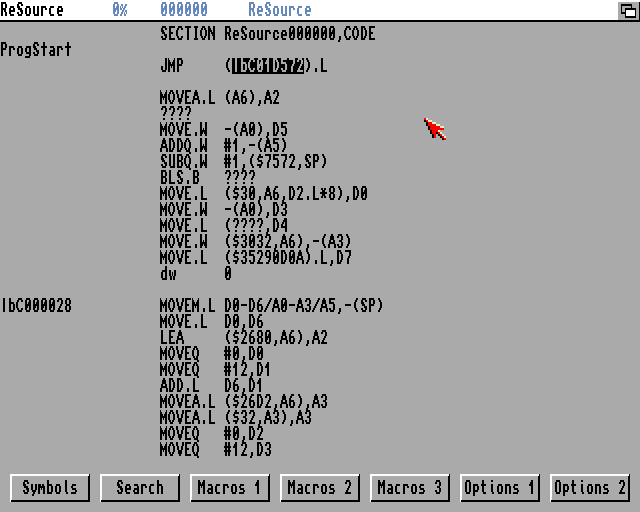Click the JMP instruction mnemonic
This screenshot has width=640, height=512.
(172, 66)
